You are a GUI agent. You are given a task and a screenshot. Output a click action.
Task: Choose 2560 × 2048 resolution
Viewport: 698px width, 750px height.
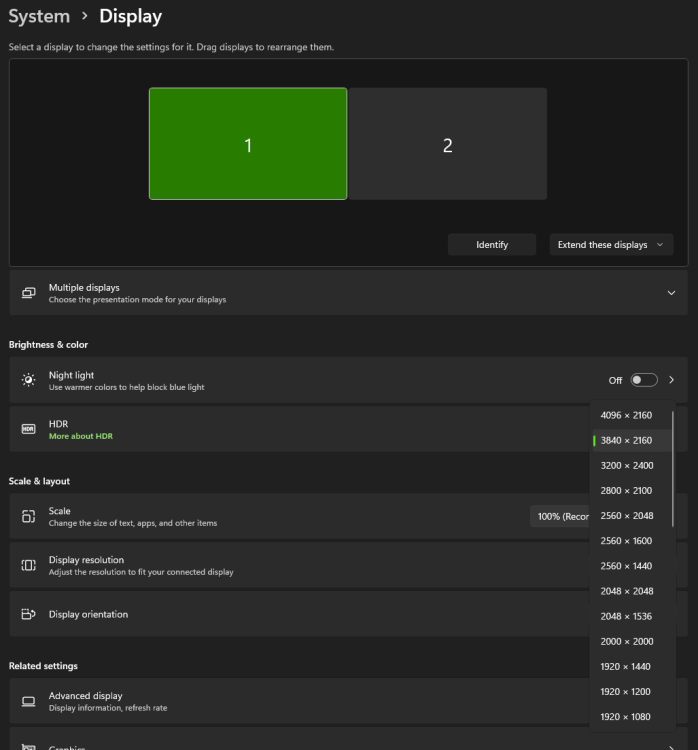630,516
